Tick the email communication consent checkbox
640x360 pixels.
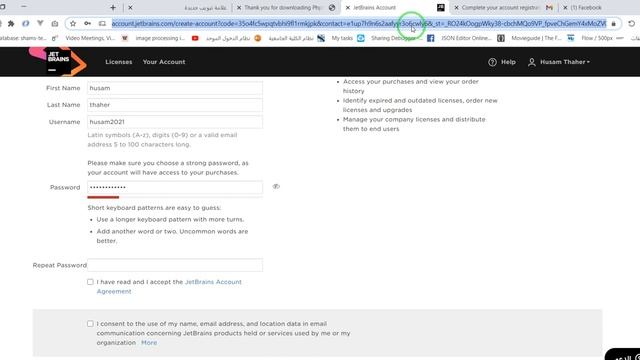(x=90, y=323)
